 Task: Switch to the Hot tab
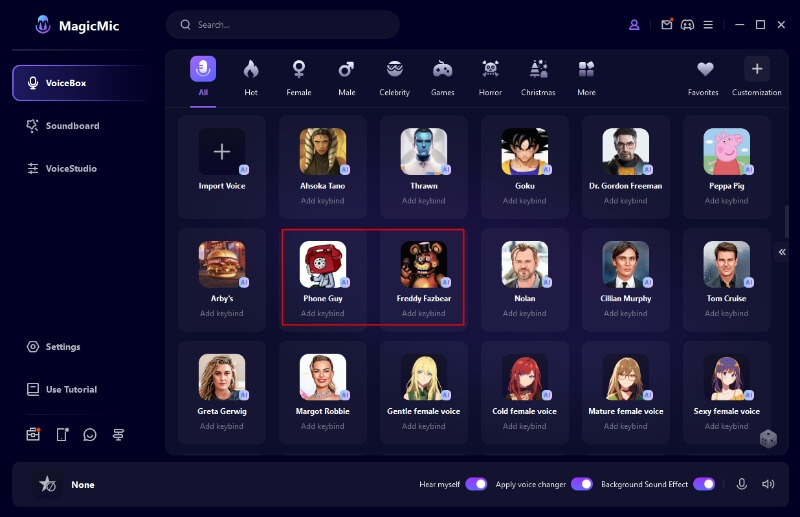[x=251, y=77]
